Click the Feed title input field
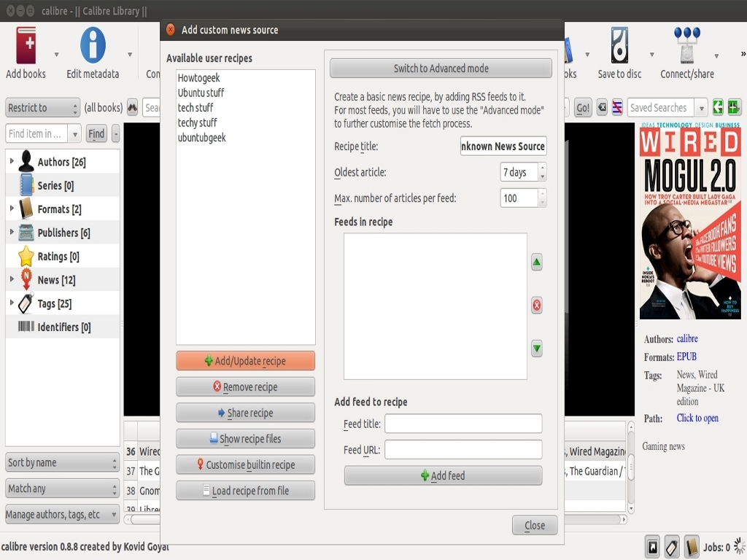This screenshot has width=747, height=560. (463, 424)
